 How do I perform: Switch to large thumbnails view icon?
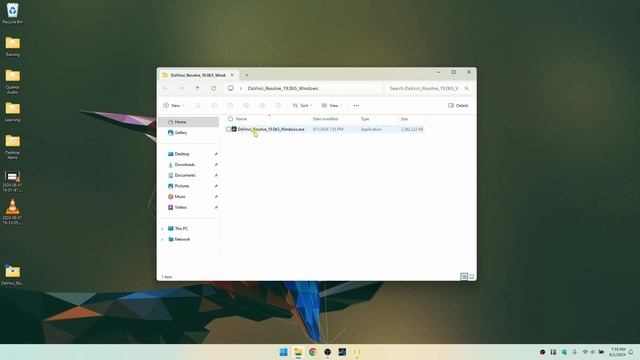coord(471,277)
